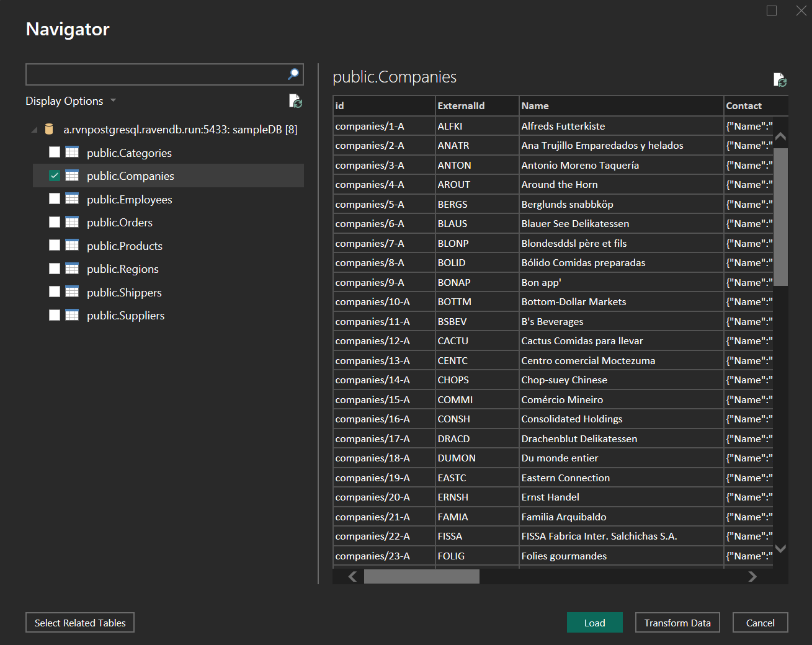Click the table icon next to public.Companies
Screen dimensions: 812x645
[72, 176]
